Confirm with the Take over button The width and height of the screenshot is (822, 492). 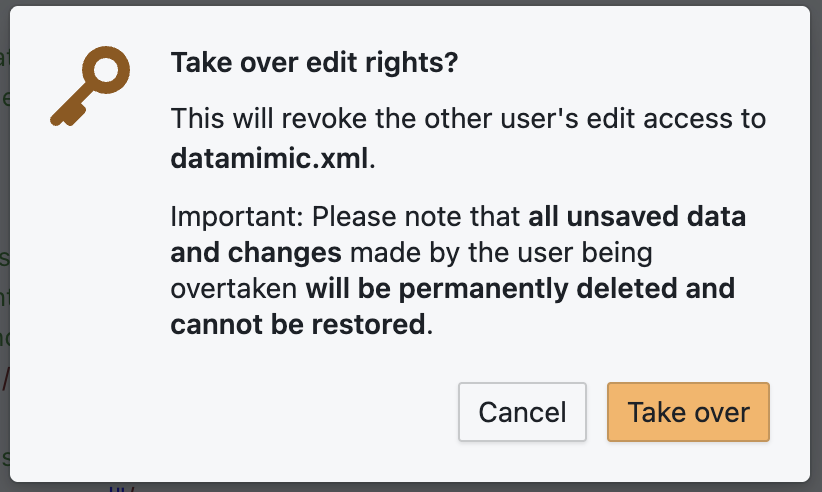point(688,412)
